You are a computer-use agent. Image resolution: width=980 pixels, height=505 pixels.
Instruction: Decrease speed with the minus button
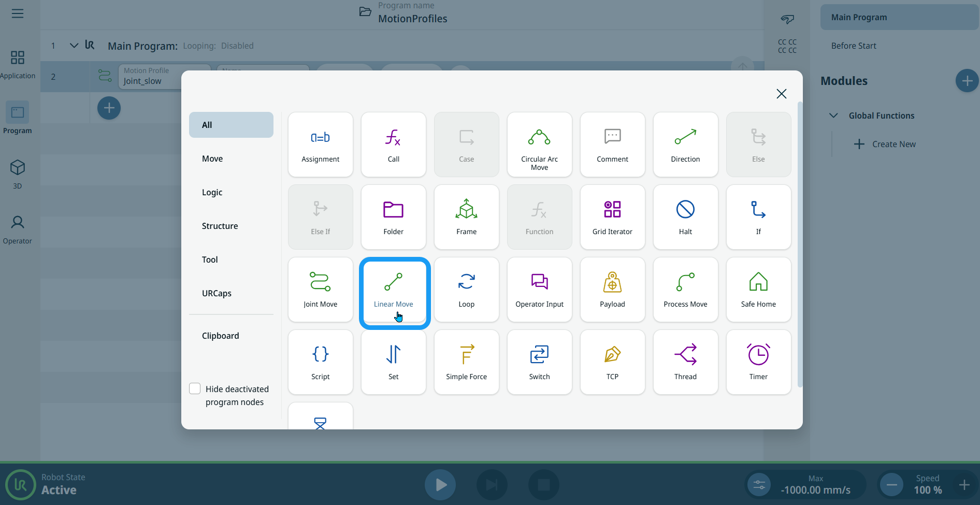(x=891, y=485)
